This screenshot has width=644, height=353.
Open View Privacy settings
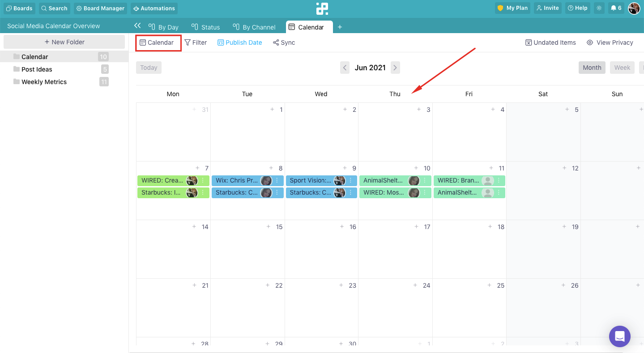[x=610, y=43]
